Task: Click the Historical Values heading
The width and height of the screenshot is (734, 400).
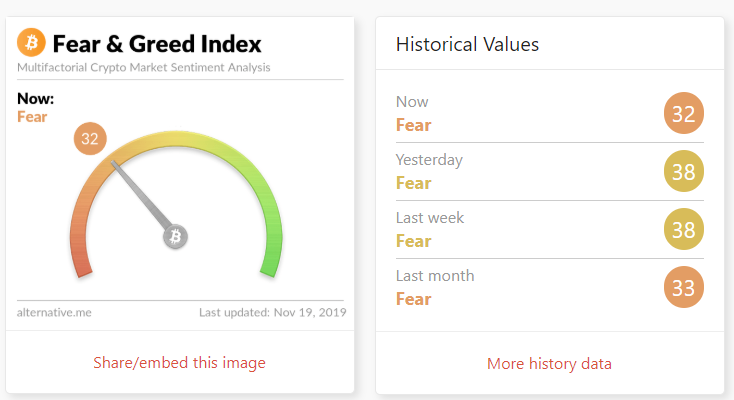Action: click(x=467, y=44)
